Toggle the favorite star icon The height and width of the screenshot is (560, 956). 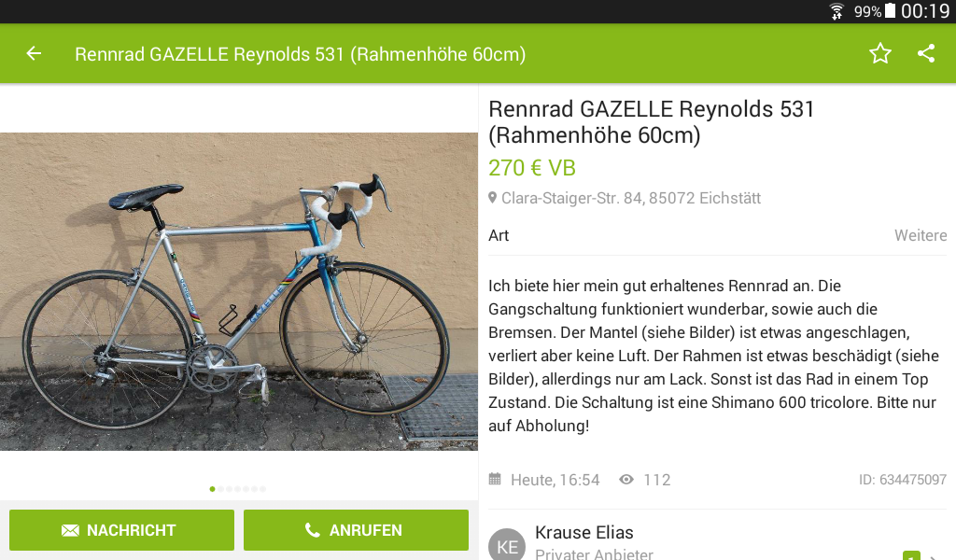pos(879,53)
